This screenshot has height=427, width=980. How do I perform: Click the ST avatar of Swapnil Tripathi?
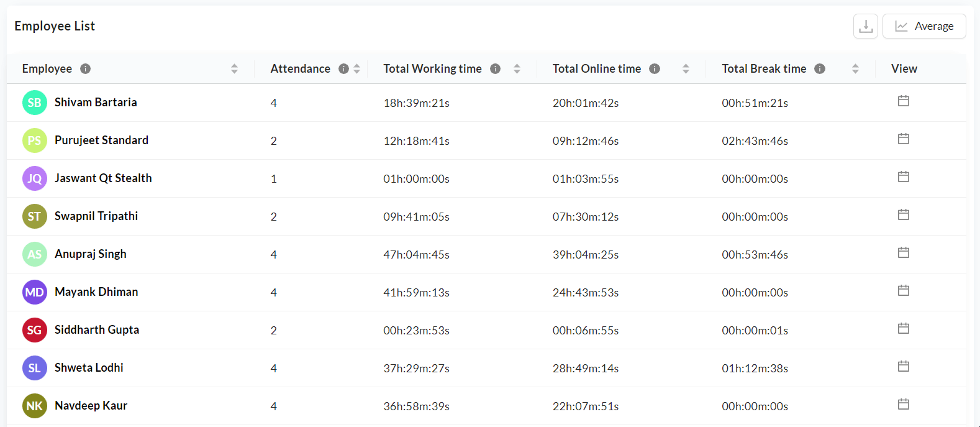(35, 216)
